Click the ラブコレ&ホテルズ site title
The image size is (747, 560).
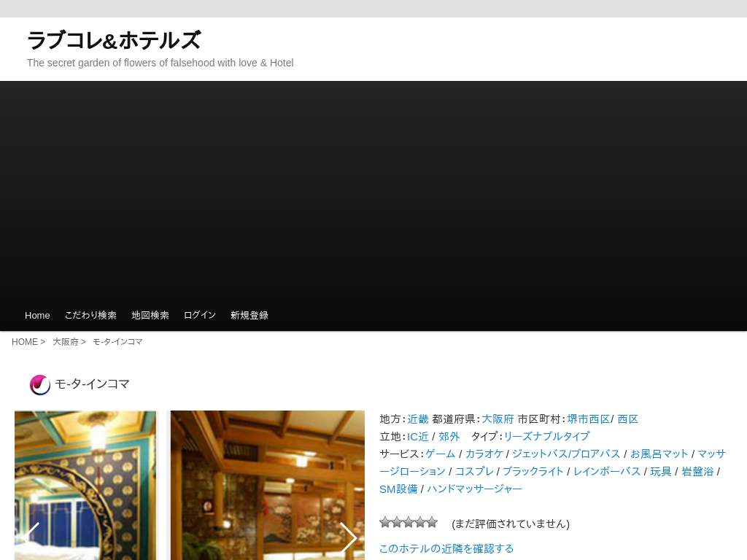(114, 40)
